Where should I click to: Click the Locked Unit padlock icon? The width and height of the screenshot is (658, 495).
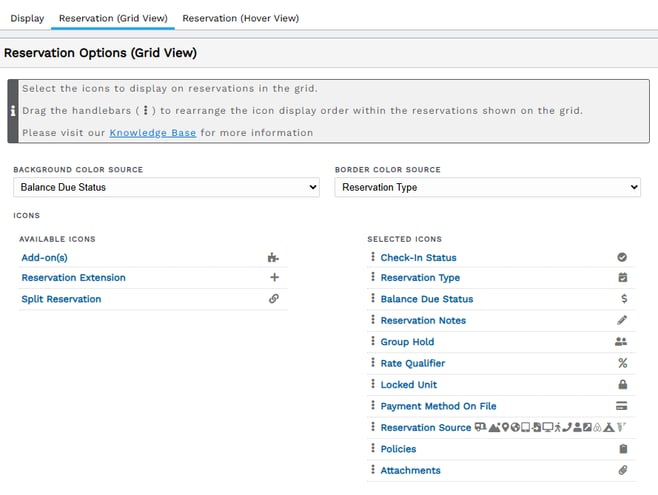pyautogui.click(x=623, y=384)
